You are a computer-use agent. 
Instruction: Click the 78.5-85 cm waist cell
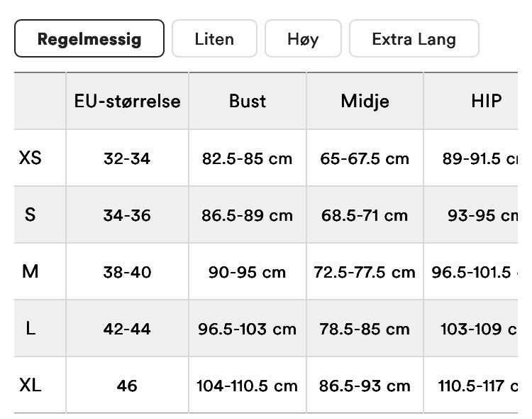[x=365, y=329]
